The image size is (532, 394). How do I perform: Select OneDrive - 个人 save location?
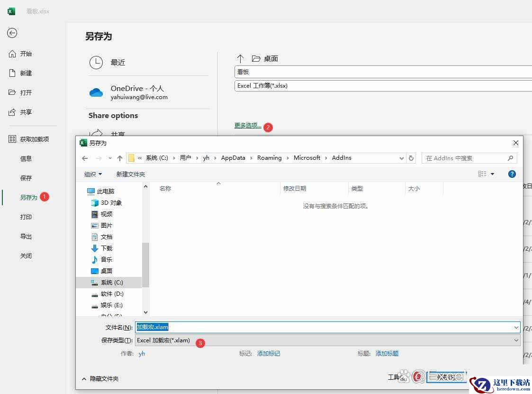coord(128,92)
